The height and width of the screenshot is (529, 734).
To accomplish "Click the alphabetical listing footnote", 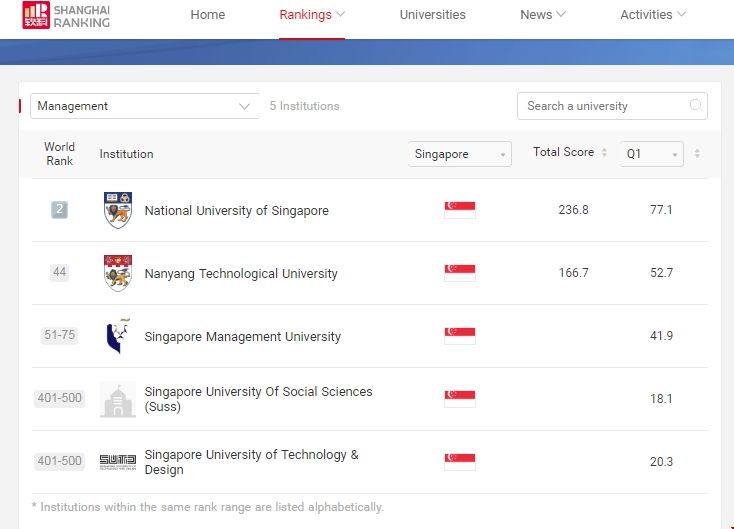I will coord(207,507).
